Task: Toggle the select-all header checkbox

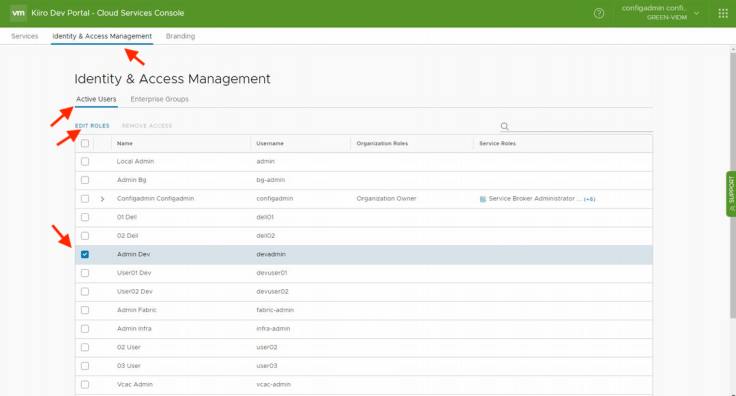Action: pos(85,143)
